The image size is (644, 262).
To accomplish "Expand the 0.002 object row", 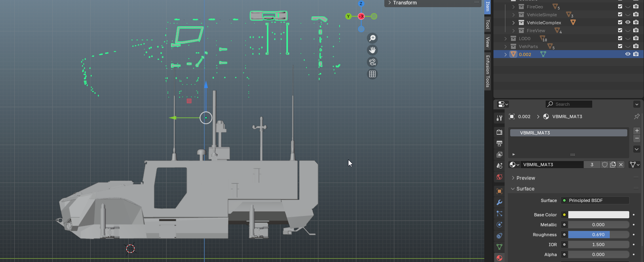I will pos(505,54).
